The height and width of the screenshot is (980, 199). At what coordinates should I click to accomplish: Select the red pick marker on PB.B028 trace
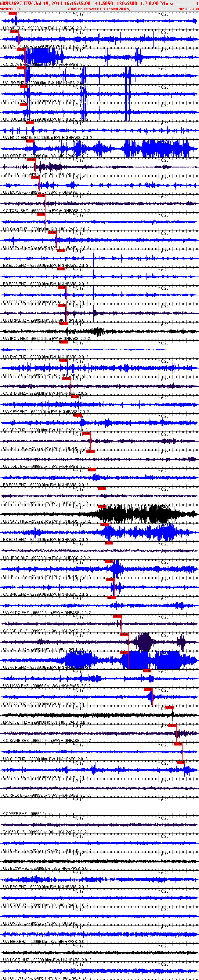click(181, 762)
